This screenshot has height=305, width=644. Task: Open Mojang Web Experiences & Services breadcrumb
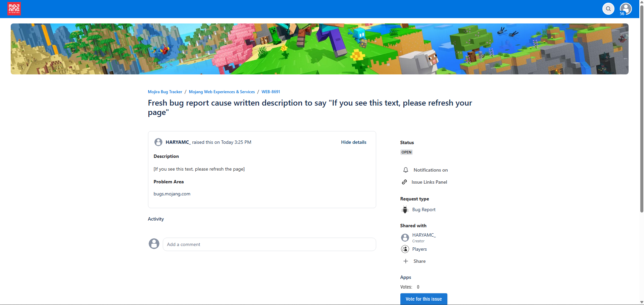tap(222, 92)
